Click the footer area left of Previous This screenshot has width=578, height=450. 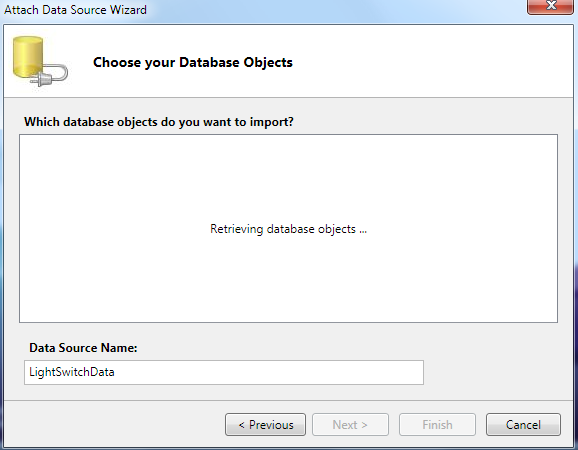(x=114, y=425)
